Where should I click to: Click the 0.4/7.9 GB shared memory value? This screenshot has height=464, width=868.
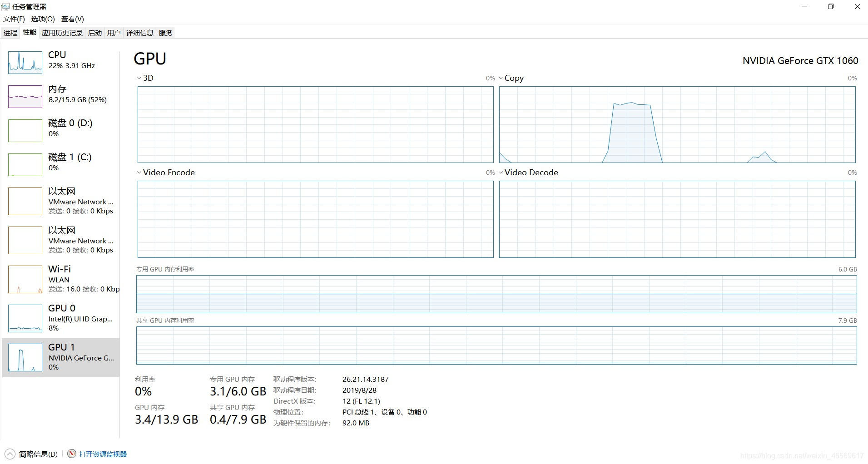click(238, 420)
